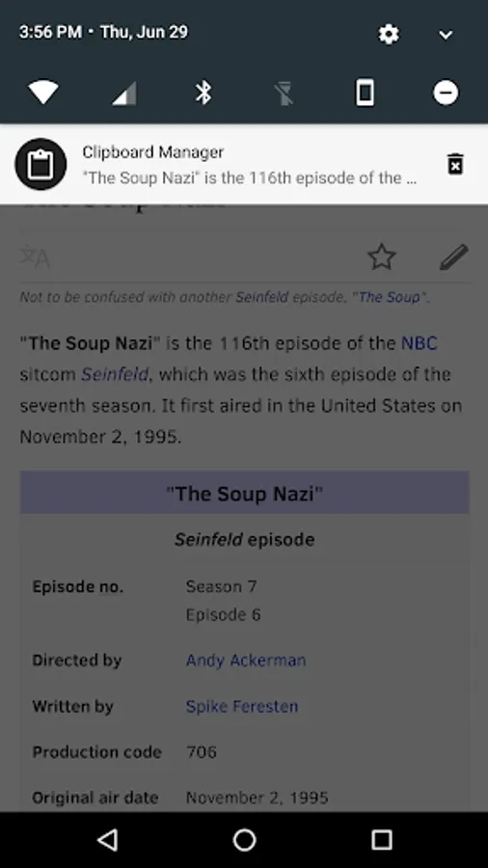Star the article to save it
488x868 pixels.
click(x=382, y=257)
